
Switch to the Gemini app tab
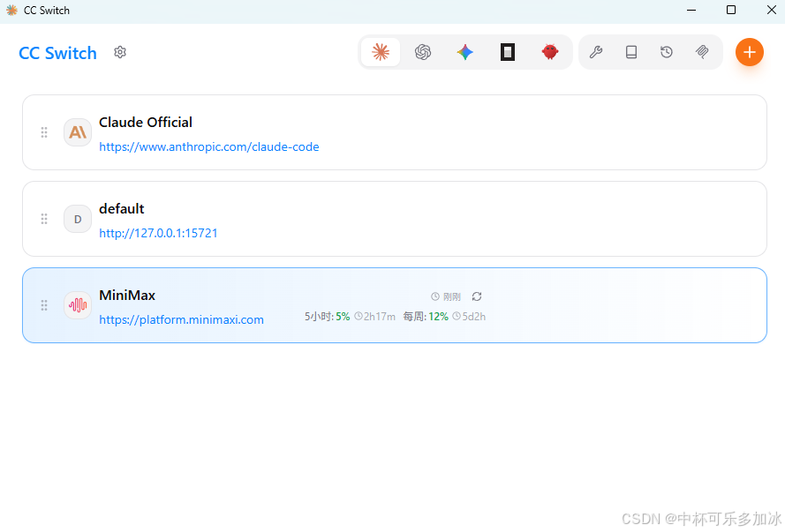click(x=465, y=52)
